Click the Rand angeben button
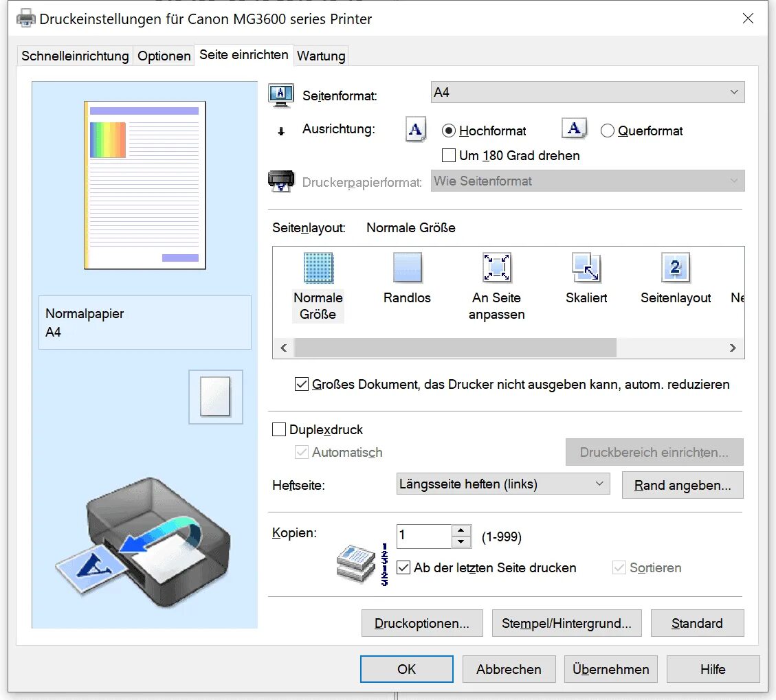 click(x=683, y=485)
